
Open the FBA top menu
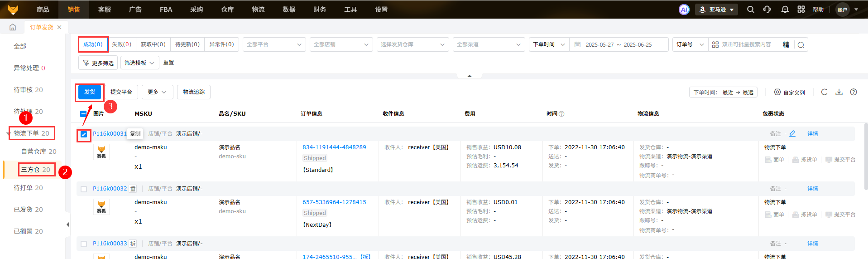pos(166,10)
